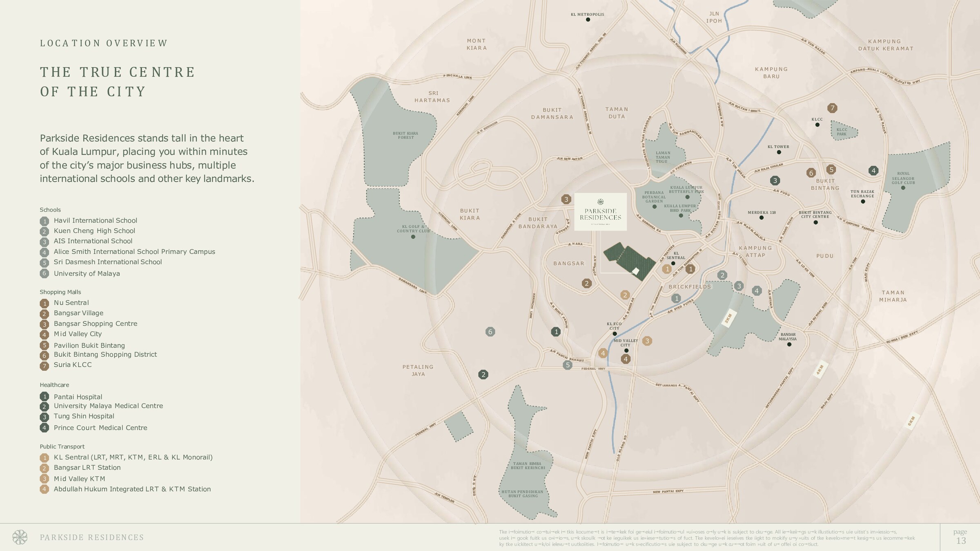Click the Bangsar LRT Station number 2 map marker
Screen dimensions: 980x551
(x=625, y=295)
